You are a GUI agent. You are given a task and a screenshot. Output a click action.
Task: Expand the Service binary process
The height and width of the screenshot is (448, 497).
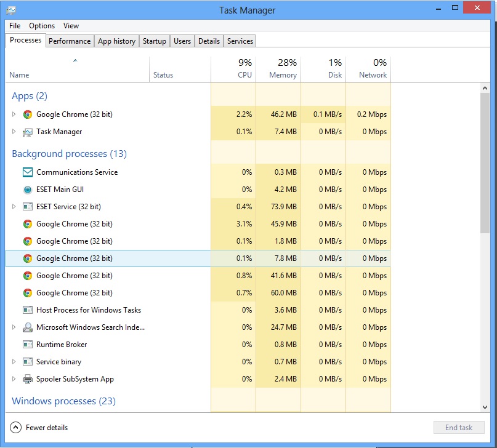14,362
